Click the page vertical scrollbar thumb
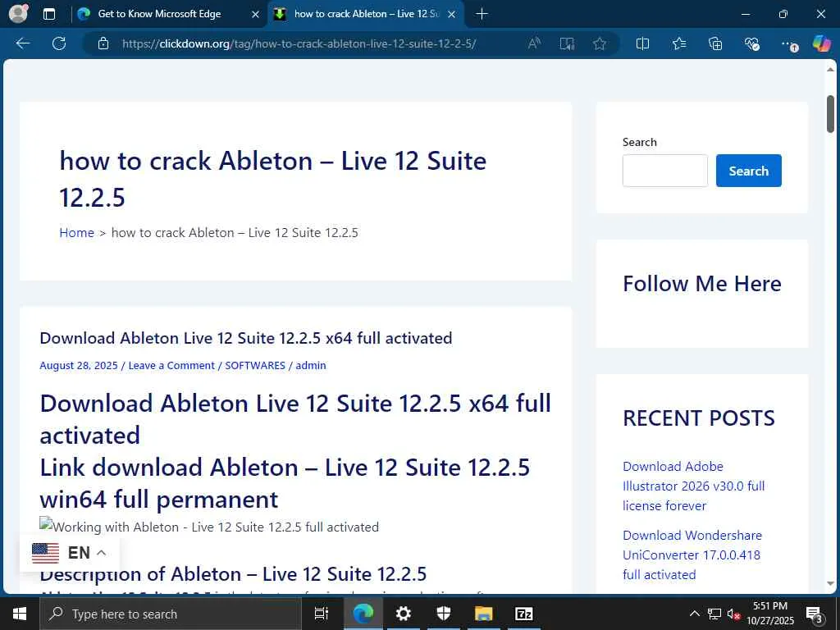This screenshot has height=630, width=840. click(830, 113)
